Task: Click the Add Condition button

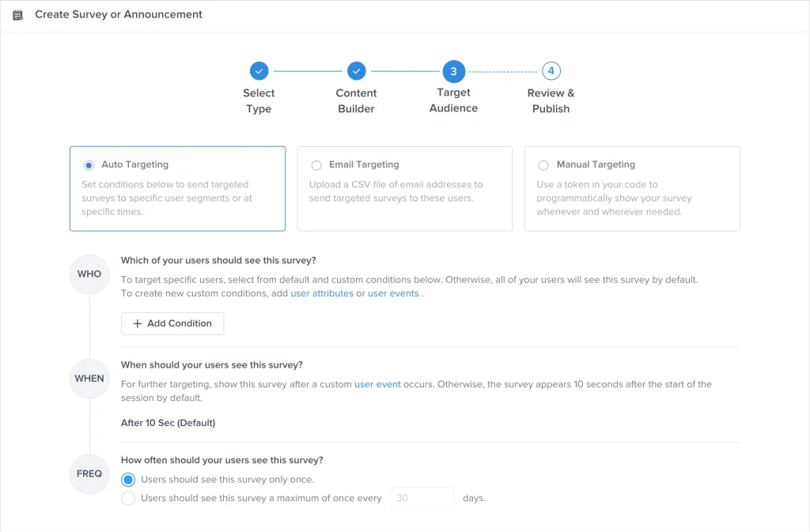Action: pyautogui.click(x=172, y=323)
